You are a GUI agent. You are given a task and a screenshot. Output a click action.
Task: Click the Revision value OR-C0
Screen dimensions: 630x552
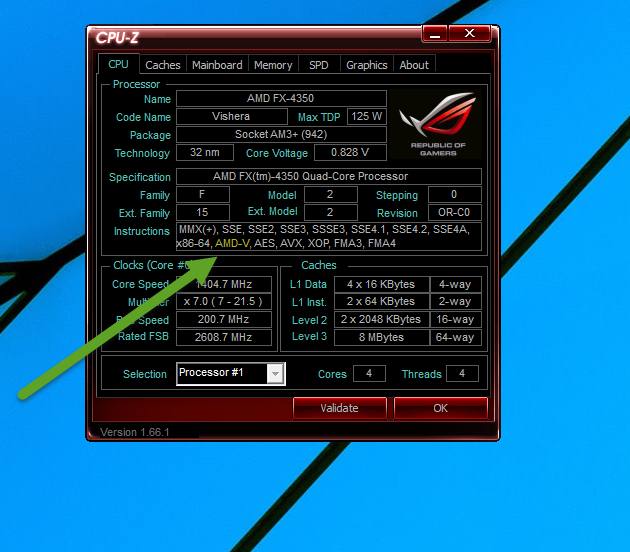tap(454, 213)
